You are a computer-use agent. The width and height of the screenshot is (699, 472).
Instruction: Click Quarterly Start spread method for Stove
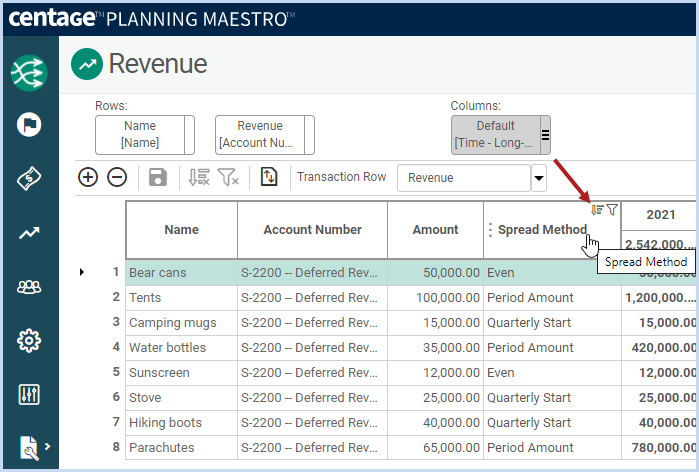click(x=552, y=398)
